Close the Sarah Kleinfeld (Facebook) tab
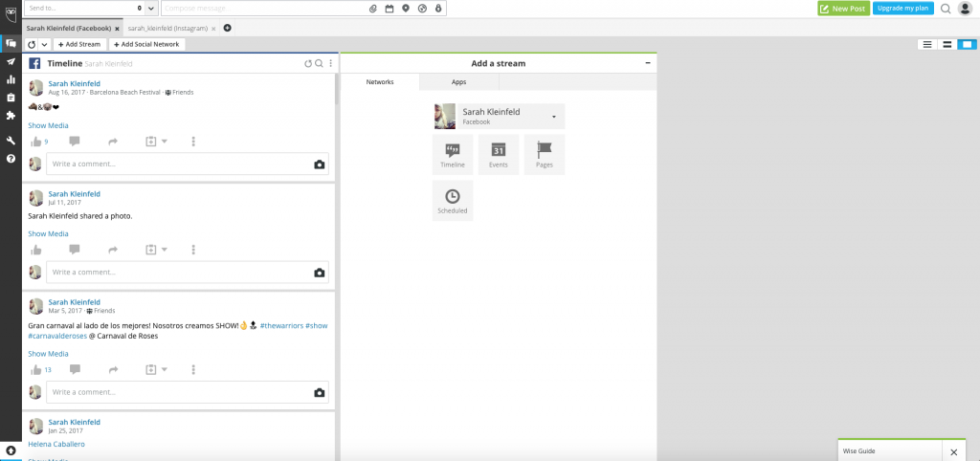This screenshot has height=461, width=980. [117, 29]
